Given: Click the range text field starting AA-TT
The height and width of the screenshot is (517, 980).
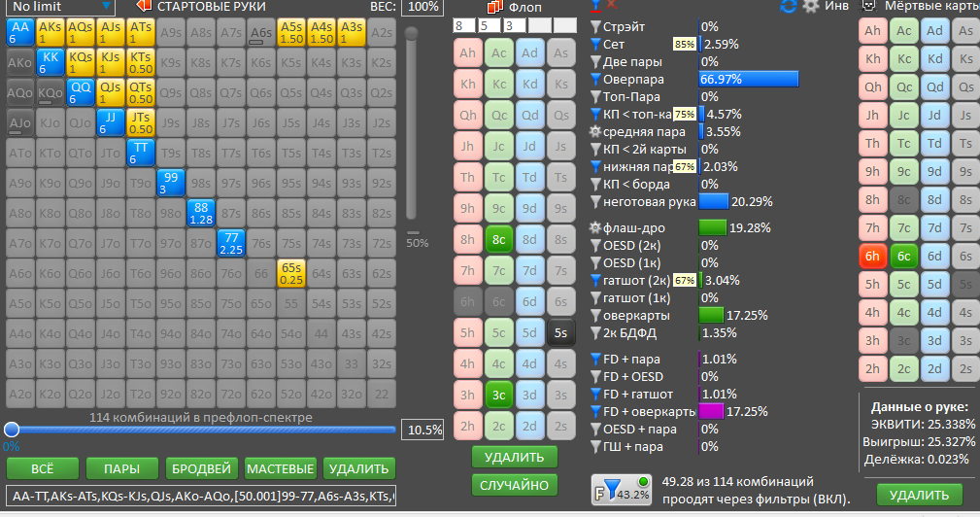Looking at the screenshot, I should click(201, 497).
